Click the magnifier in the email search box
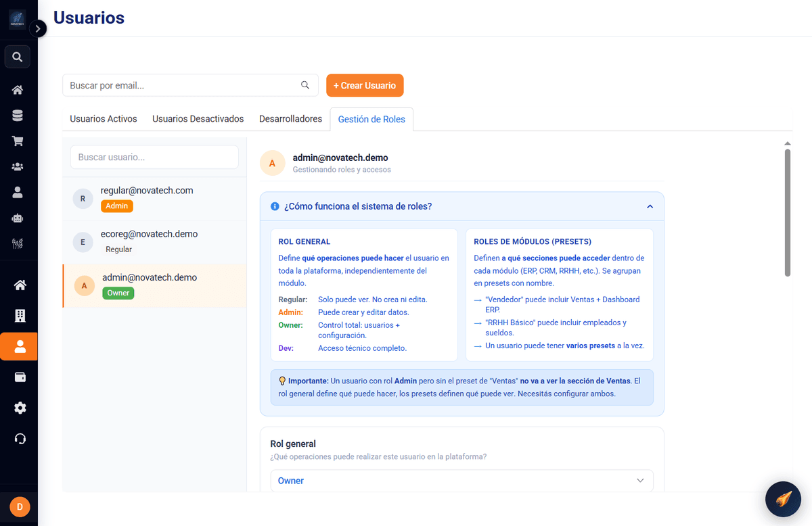The image size is (812, 526). tap(305, 85)
